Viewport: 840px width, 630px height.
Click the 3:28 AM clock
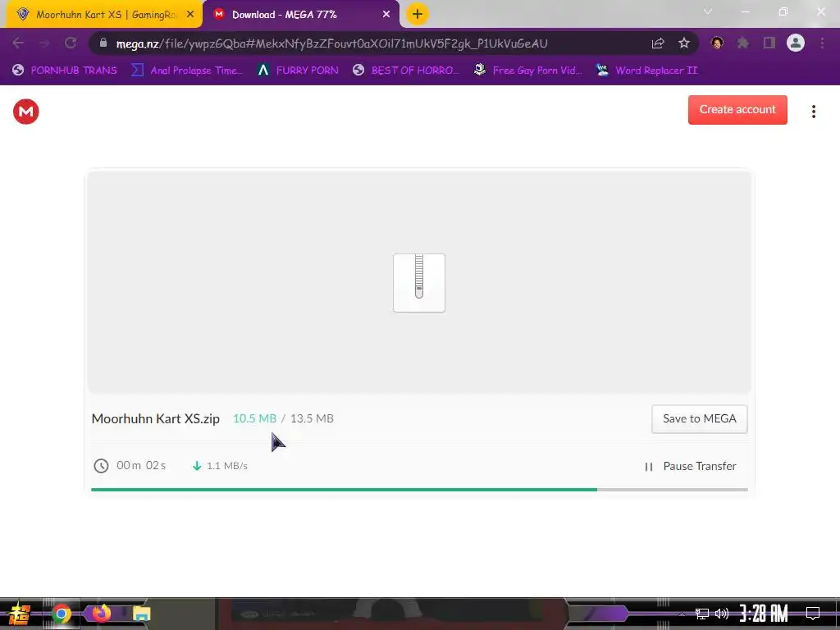[764, 614]
